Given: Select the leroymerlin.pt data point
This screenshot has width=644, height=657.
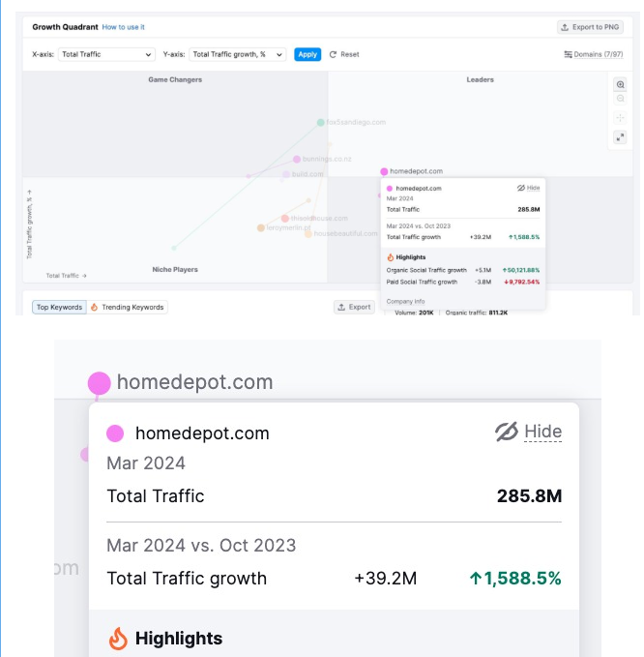Looking at the screenshot, I should [260, 228].
